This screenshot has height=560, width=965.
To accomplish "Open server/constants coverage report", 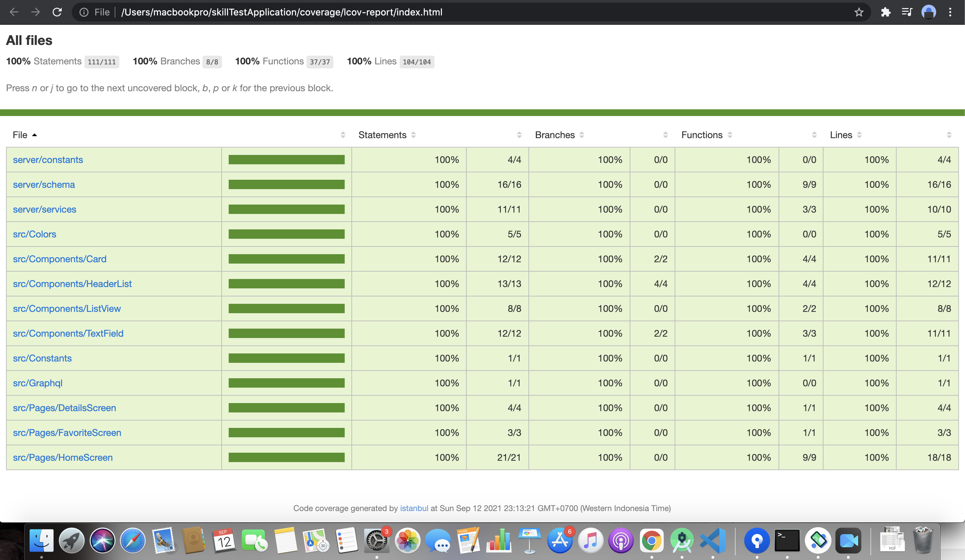I will pos(48,160).
